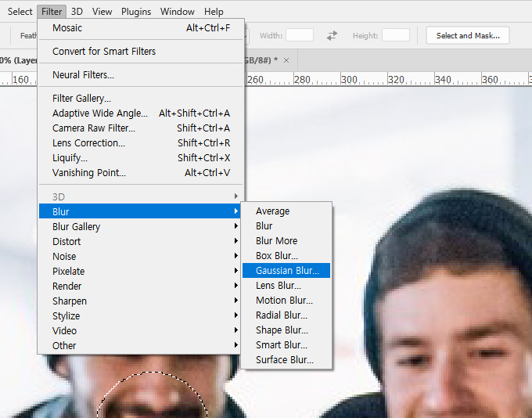This screenshot has width=532, height=418.
Task: Apply the Average blur
Action: 286,211
